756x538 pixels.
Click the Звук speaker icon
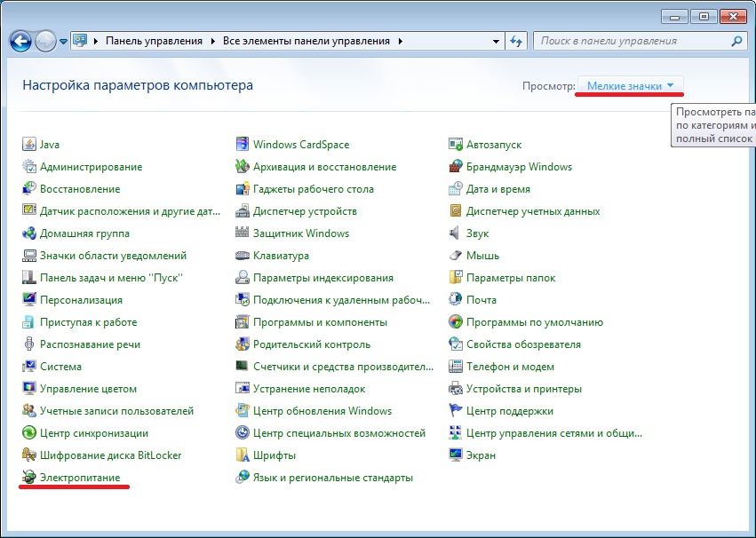pos(456,233)
